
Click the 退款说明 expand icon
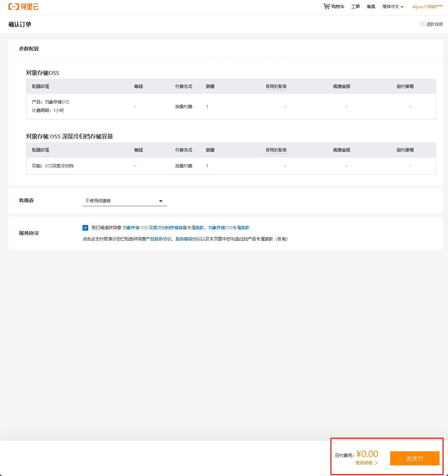pos(422,24)
